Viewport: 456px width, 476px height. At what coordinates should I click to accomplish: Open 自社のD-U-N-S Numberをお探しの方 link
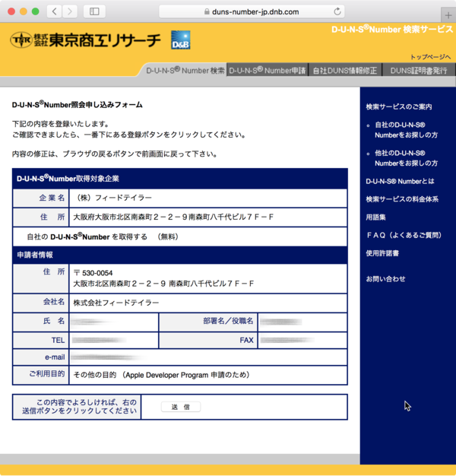point(407,130)
